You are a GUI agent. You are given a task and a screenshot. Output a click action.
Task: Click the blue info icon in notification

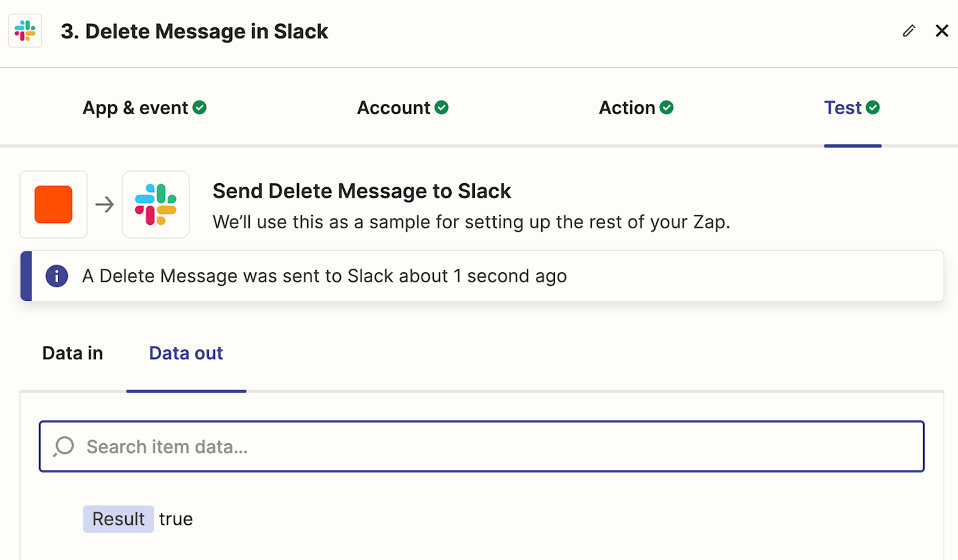[x=57, y=276]
